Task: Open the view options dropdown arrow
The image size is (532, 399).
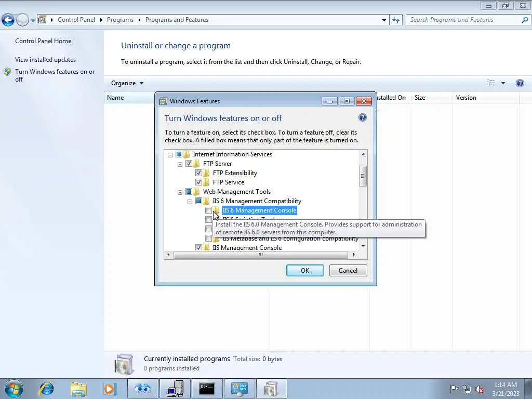Action: [503, 83]
